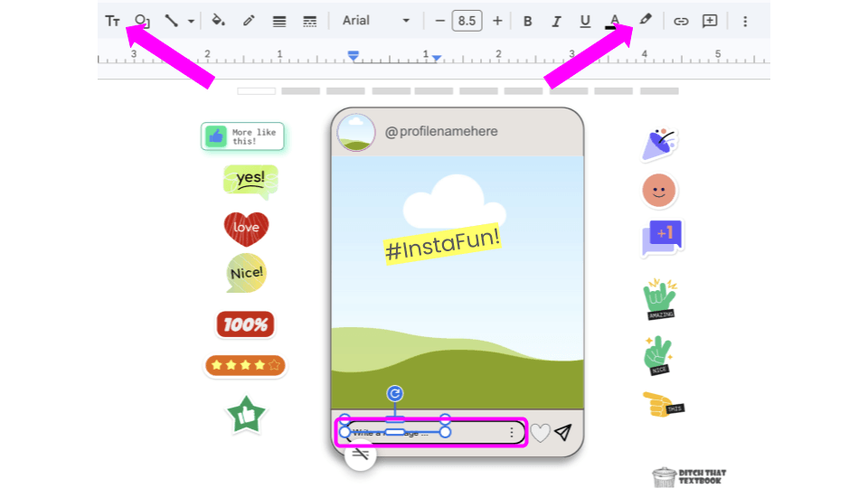The width and height of the screenshot is (868, 488).
Task: Toggle bold formatting
Action: coord(527,21)
